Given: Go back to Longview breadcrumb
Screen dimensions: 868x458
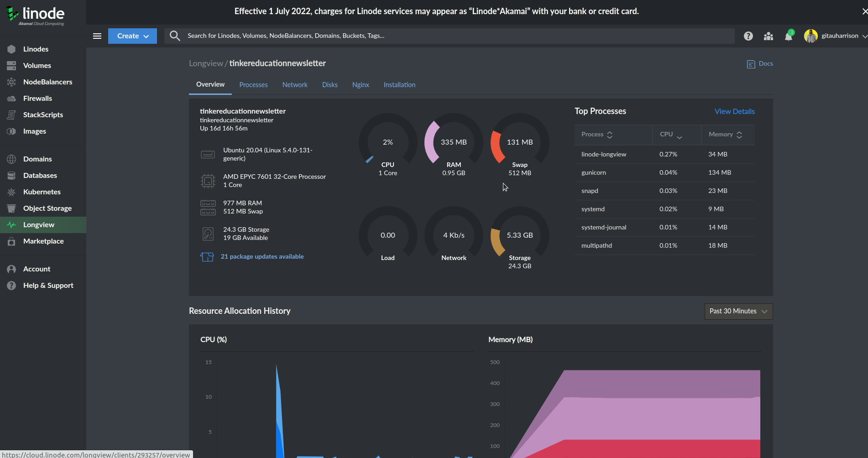Looking at the screenshot, I should (206, 63).
